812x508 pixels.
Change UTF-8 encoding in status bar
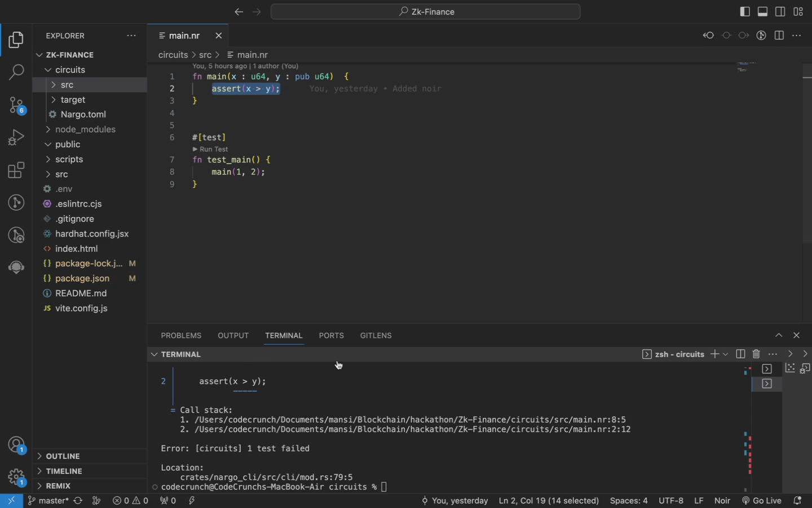(x=671, y=501)
